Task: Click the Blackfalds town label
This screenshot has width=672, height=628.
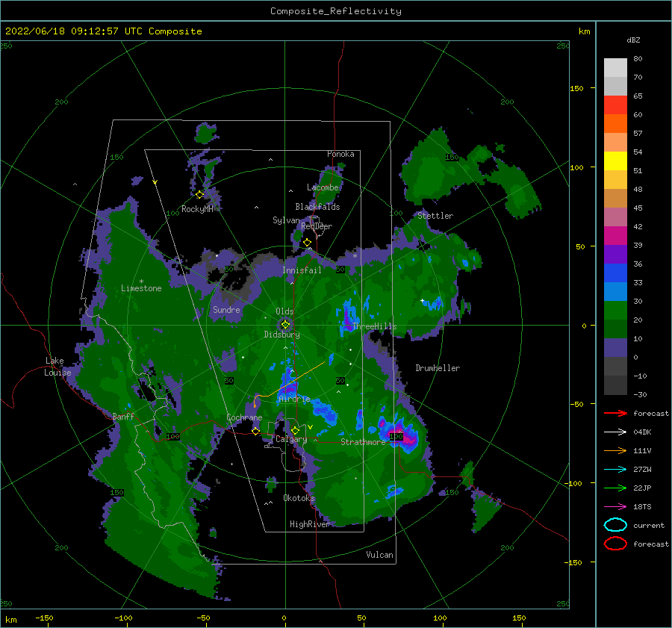Action: pyautogui.click(x=317, y=207)
